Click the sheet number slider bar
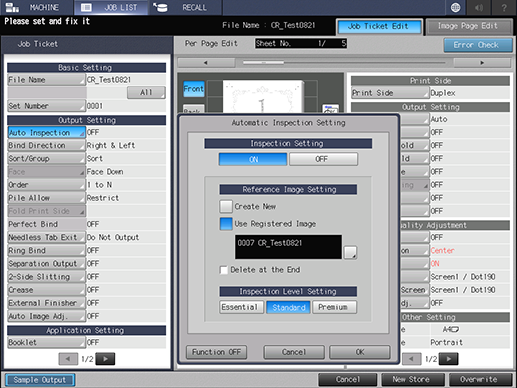 [x=344, y=63]
